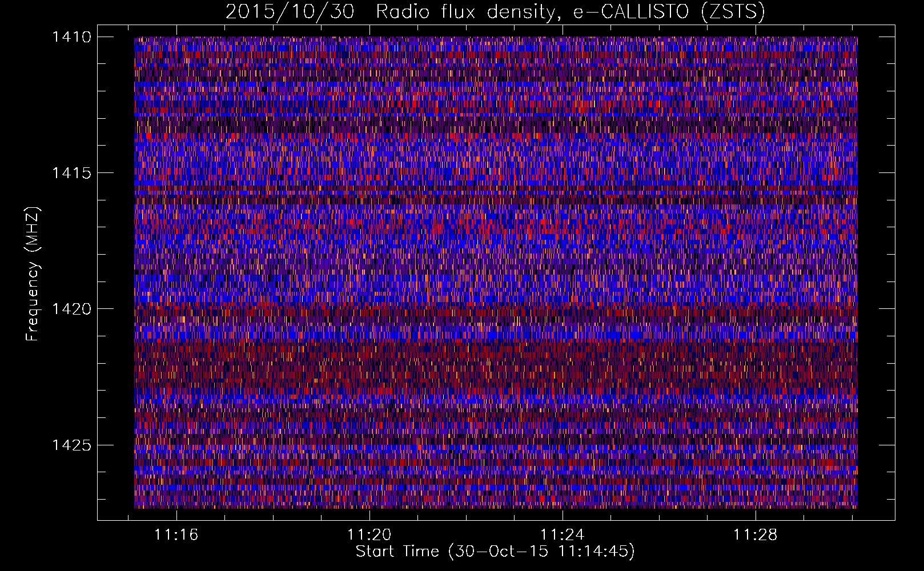Click the "Start Time (30-Oct-15 11:14:45)" axis label
The image size is (924, 571).
[x=495, y=552]
